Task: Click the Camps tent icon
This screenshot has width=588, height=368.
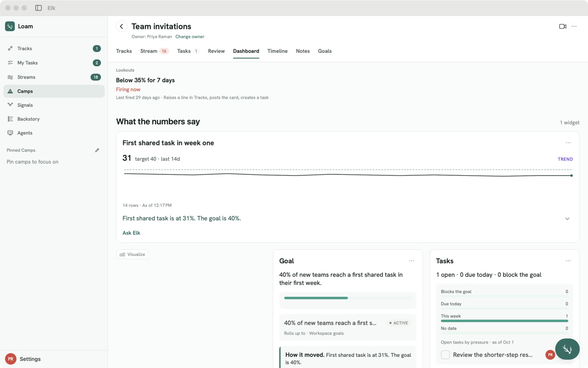Action: pos(10,91)
